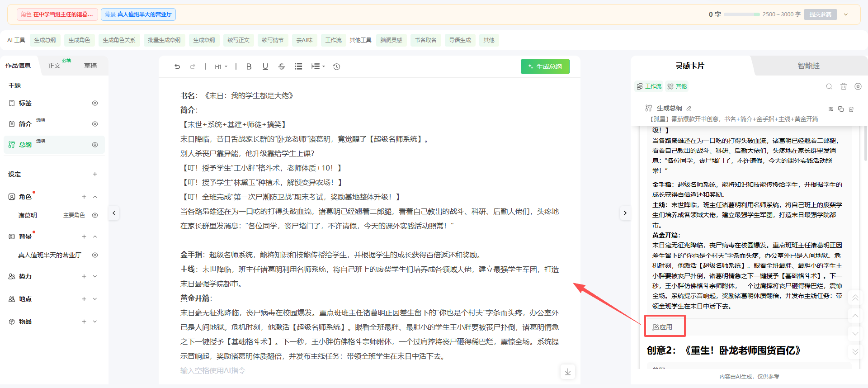Expand the 物品 section
The height and width of the screenshot is (388, 868).
click(95, 322)
